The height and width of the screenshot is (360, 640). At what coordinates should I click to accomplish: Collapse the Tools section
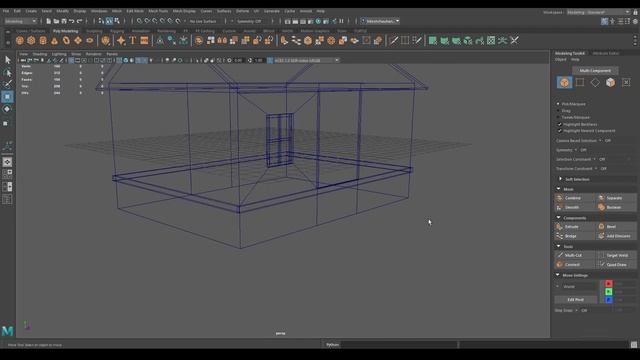click(x=558, y=246)
